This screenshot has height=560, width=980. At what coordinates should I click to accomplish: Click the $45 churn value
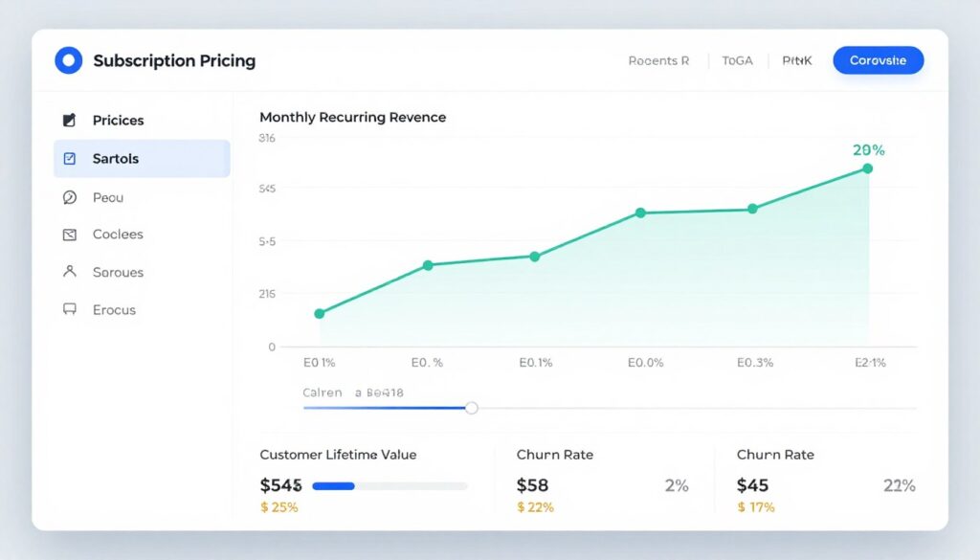click(x=752, y=485)
